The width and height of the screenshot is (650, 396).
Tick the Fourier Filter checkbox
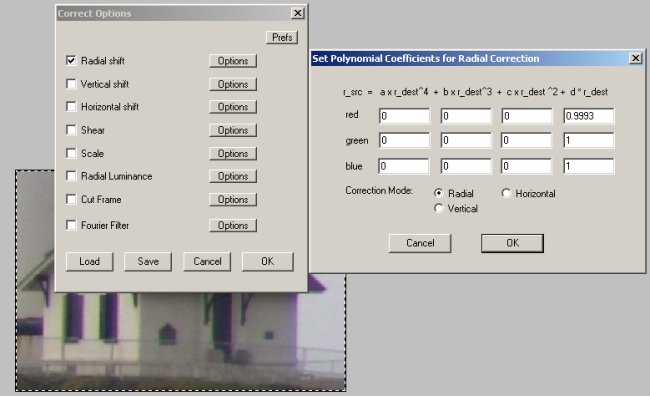[x=71, y=225]
